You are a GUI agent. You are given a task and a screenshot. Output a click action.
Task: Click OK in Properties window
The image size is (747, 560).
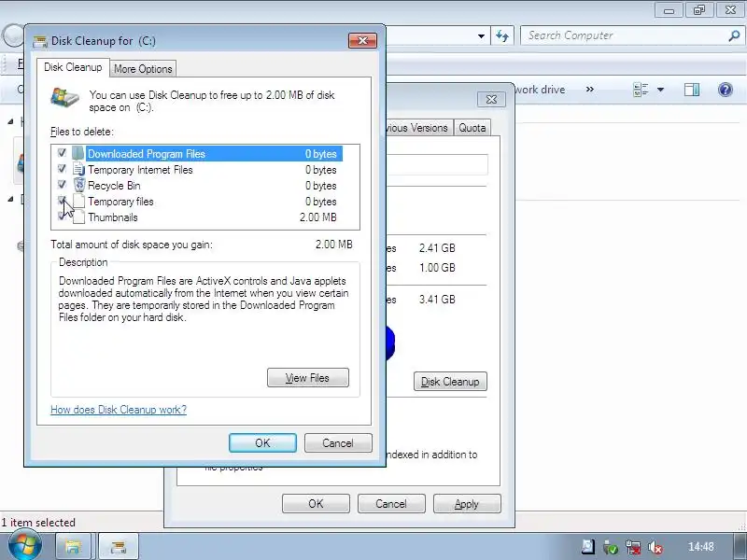pos(316,503)
